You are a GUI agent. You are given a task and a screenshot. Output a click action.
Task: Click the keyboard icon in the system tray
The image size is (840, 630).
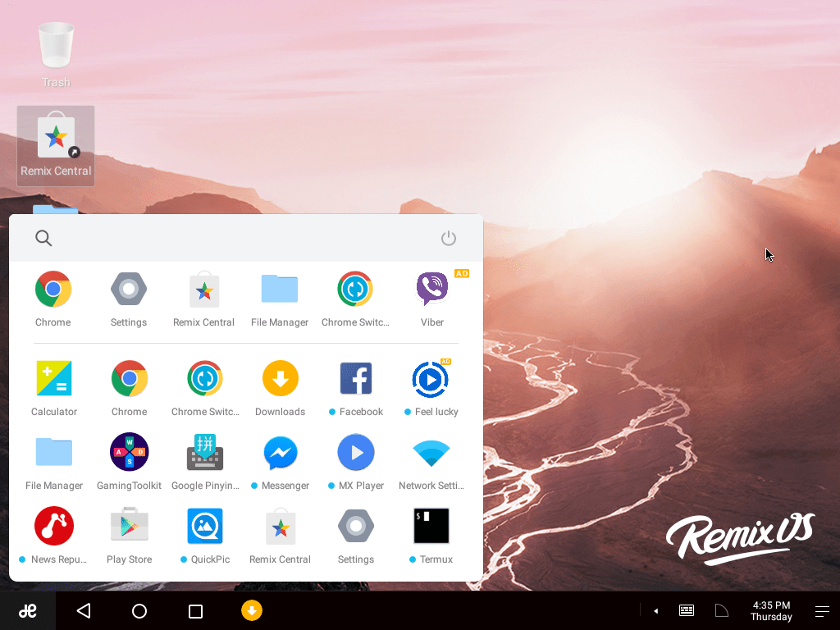click(x=687, y=610)
